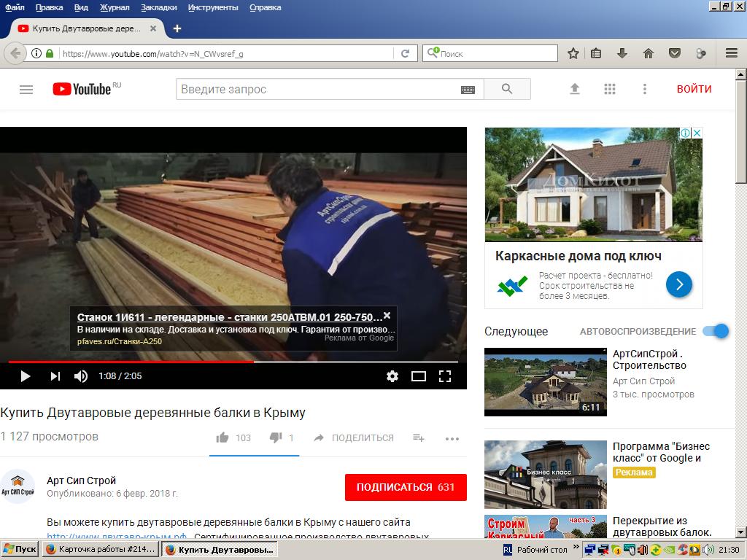
Task: Open the АртСипСтрой Строительство video thumbnail
Action: (x=546, y=382)
